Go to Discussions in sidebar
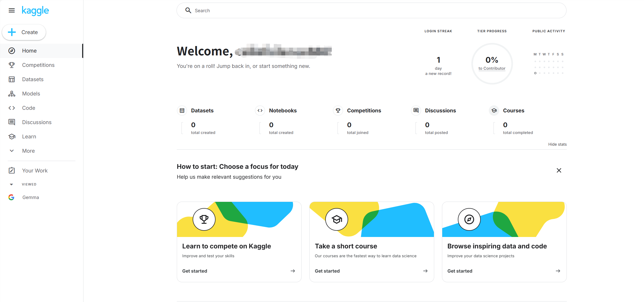 click(37, 122)
